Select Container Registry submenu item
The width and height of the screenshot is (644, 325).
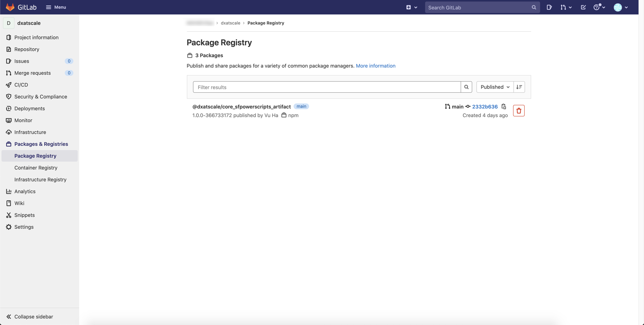point(36,168)
